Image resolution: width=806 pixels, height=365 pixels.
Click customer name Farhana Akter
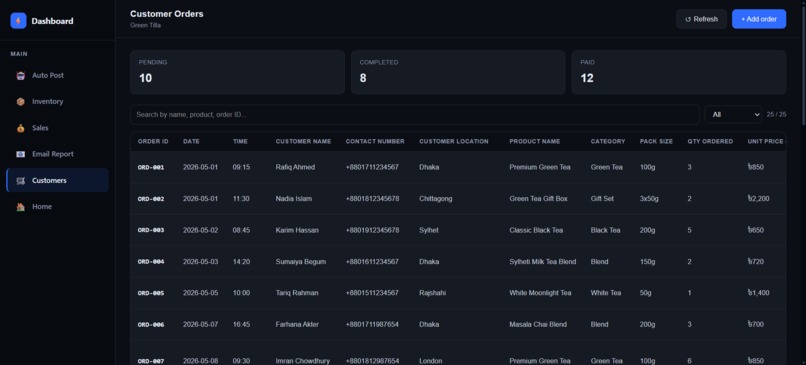click(297, 324)
